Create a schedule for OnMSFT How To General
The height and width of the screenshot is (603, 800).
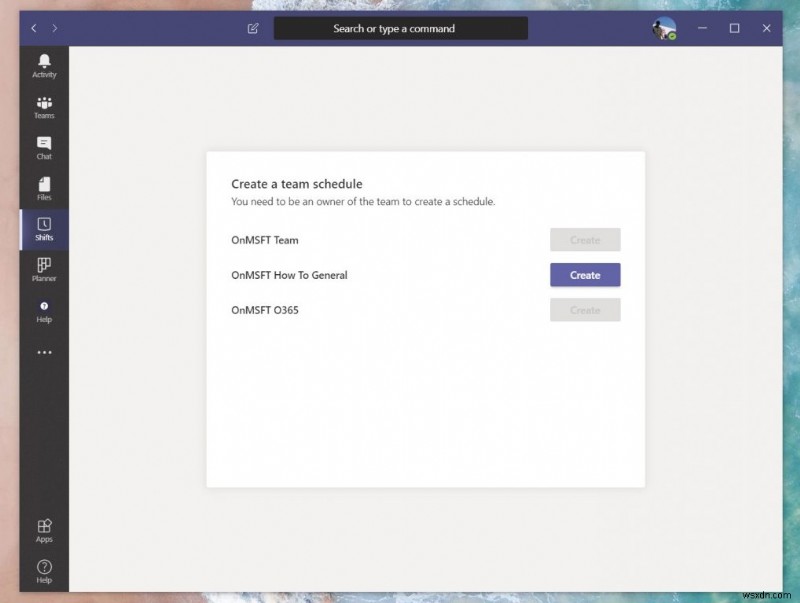tap(585, 274)
